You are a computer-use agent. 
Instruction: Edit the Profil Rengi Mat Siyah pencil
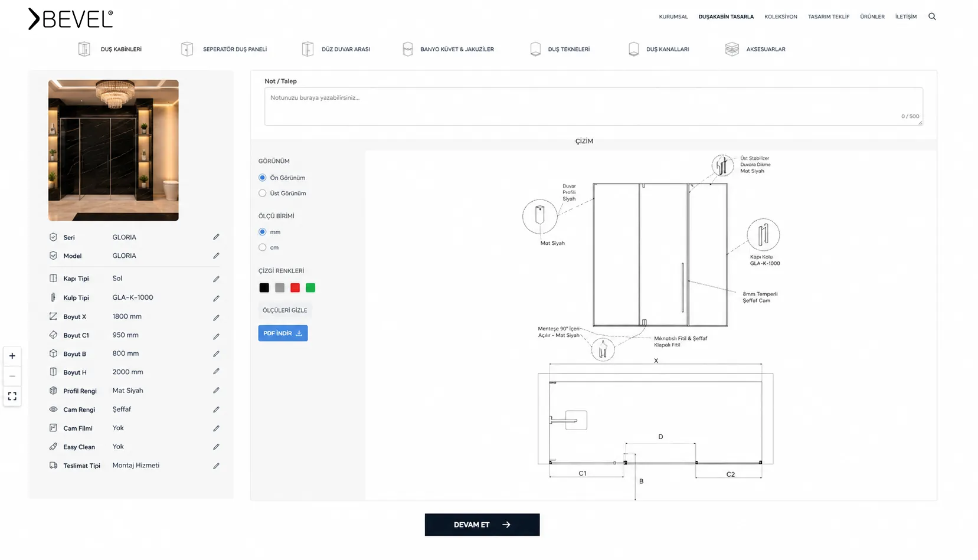tap(216, 391)
